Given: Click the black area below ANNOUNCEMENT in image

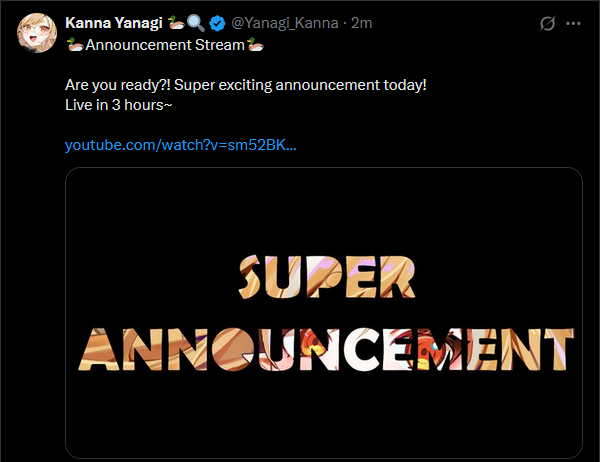Looking at the screenshot, I should [324, 415].
